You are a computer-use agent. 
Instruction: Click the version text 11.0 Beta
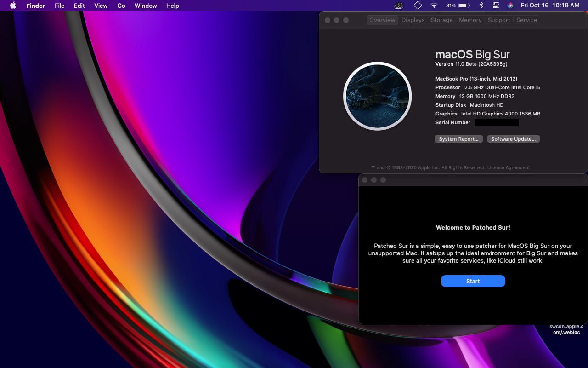[471, 64]
